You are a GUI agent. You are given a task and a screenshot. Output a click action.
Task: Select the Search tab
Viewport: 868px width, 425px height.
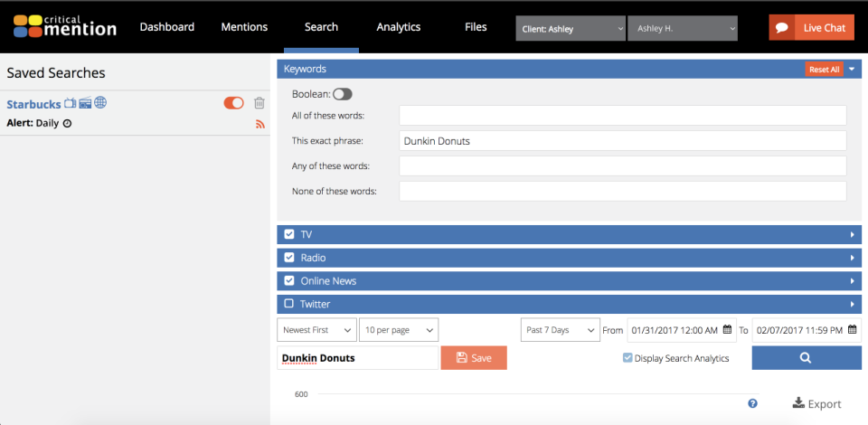click(x=321, y=26)
